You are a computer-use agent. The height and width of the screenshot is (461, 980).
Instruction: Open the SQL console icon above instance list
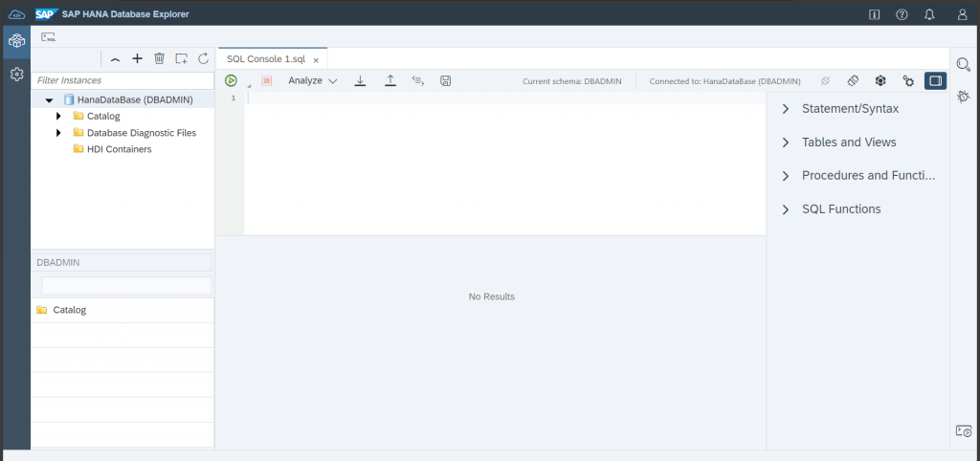coord(49,37)
